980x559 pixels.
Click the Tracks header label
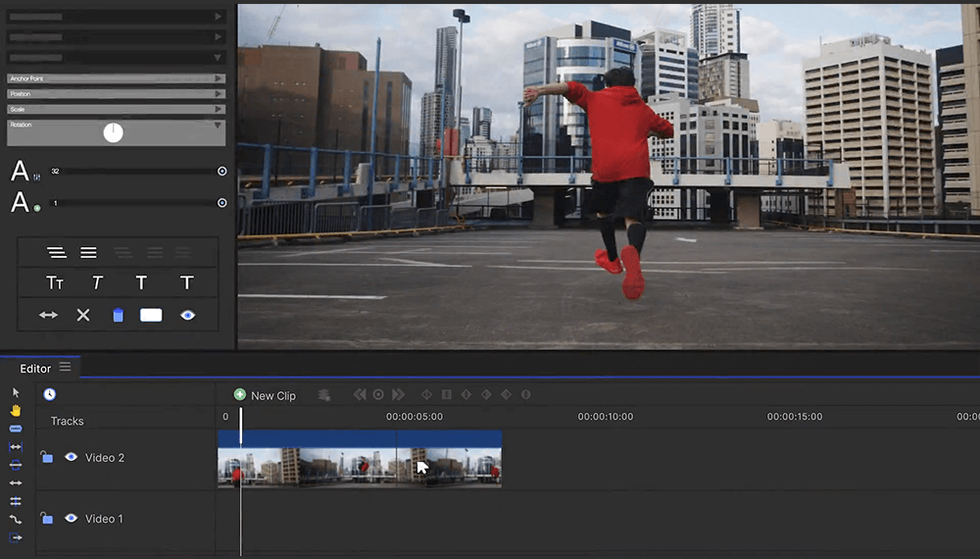tap(67, 421)
